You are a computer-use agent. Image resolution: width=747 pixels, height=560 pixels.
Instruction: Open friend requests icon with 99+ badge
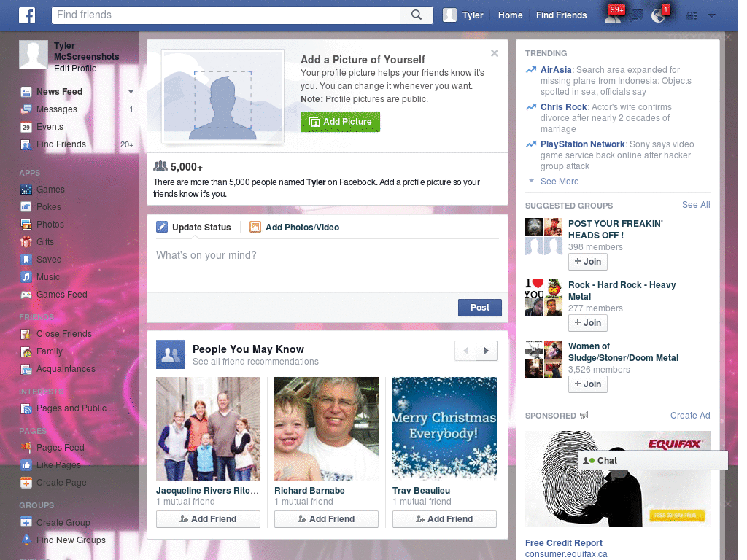[613, 15]
